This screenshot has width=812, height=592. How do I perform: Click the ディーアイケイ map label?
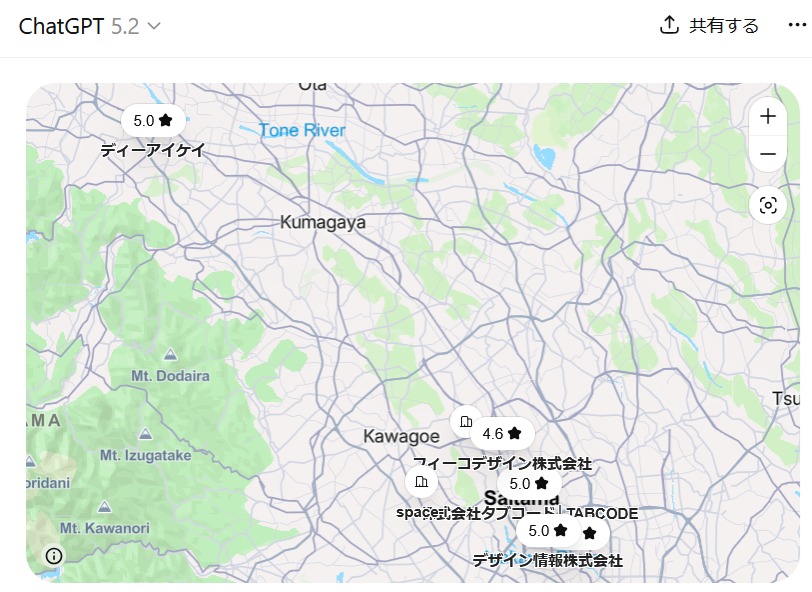152,150
